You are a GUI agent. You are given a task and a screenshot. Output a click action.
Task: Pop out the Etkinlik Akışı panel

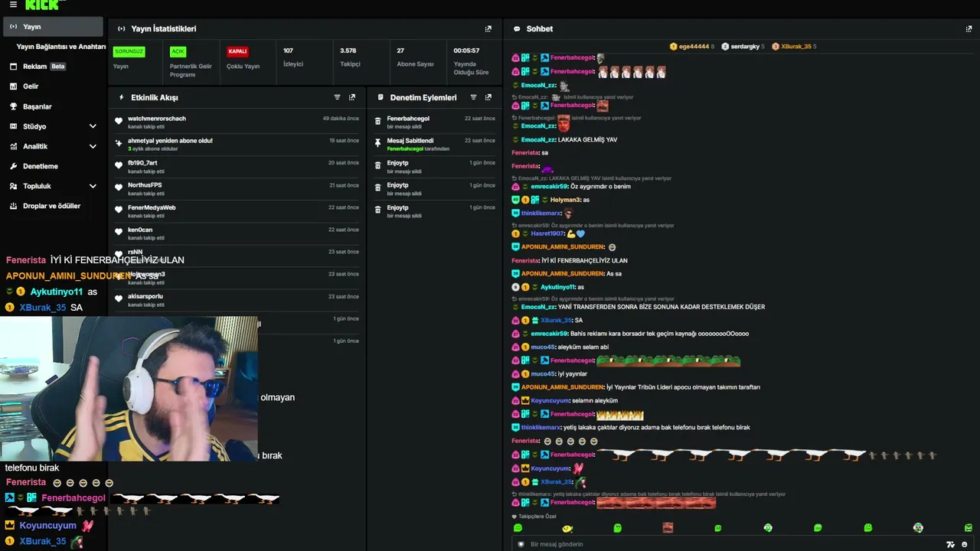352,97
